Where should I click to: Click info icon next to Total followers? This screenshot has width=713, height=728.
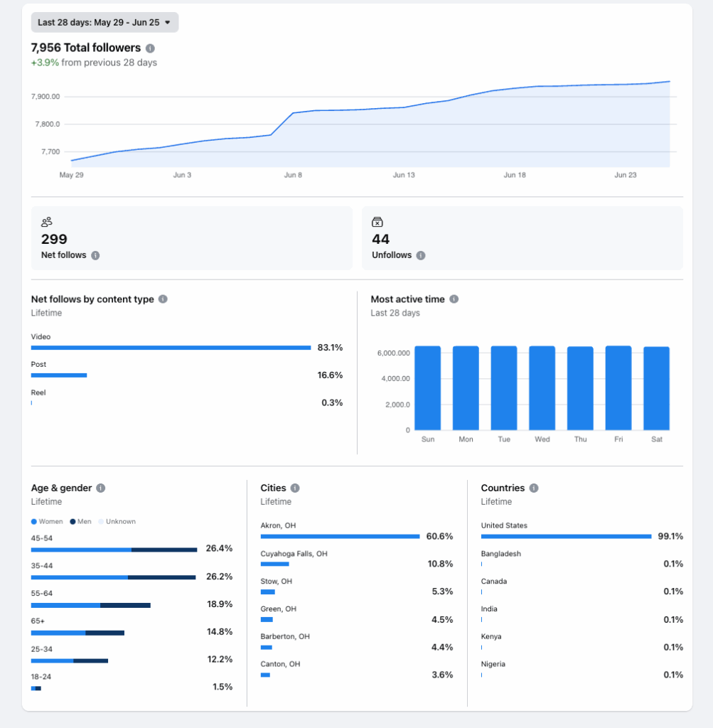[x=150, y=48]
